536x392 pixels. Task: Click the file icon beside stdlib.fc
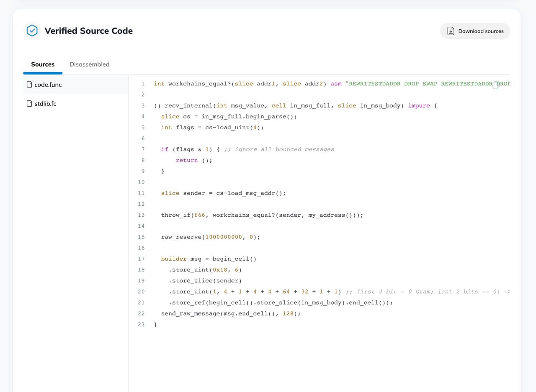click(x=29, y=103)
